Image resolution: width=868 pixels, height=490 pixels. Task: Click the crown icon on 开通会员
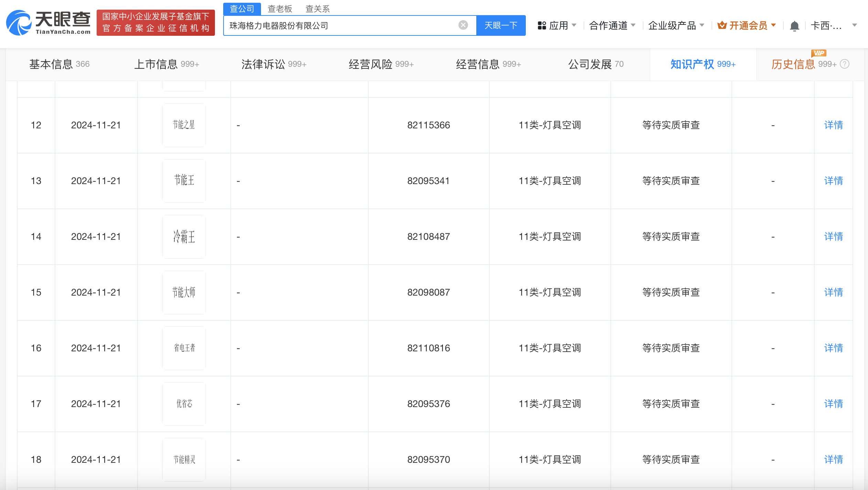pos(723,25)
